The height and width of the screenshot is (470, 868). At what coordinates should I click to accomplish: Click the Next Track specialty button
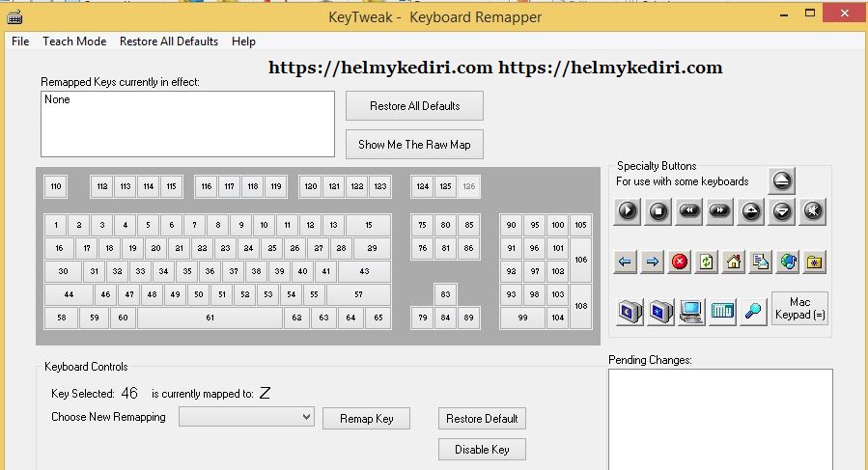click(x=719, y=211)
